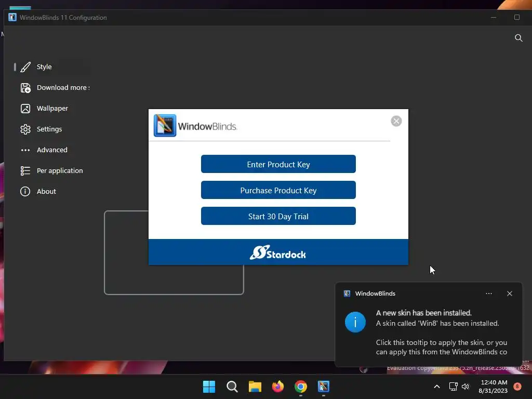Image resolution: width=532 pixels, height=399 pixels.
Task: Click the Download more disk icon
Action: [x=25, y=88]
